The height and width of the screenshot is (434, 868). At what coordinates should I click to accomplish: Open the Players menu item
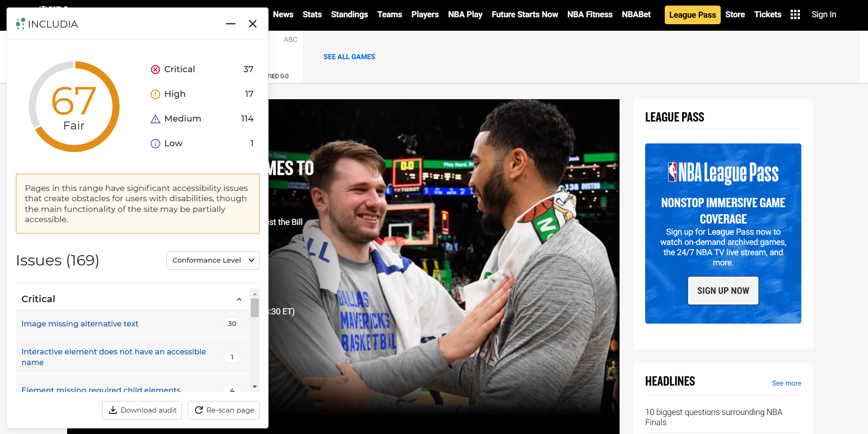[x=425, y=14]
